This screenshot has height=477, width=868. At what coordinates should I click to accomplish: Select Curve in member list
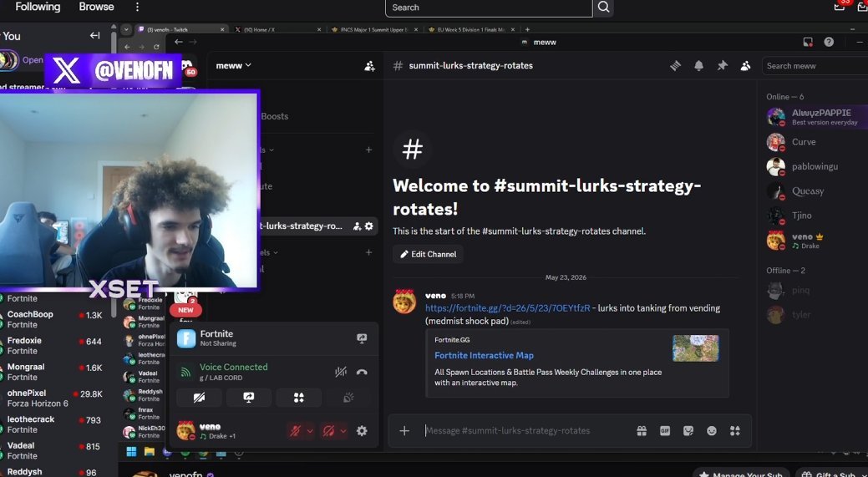click(816, 142)
